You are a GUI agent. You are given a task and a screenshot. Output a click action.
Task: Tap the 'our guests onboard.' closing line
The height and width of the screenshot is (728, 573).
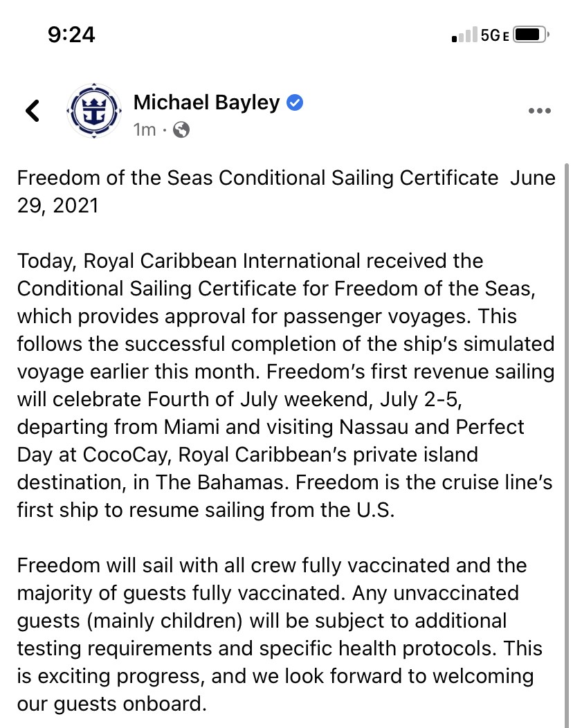point(112,704)
